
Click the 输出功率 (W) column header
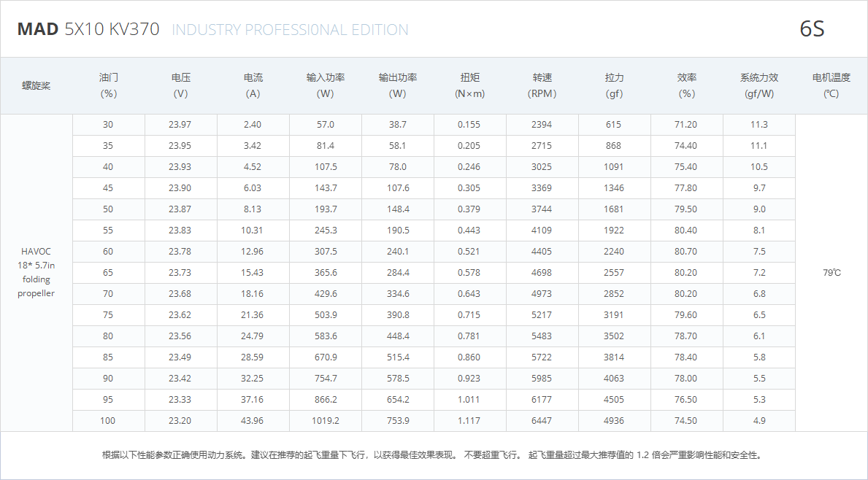click(x=397, y=86)
